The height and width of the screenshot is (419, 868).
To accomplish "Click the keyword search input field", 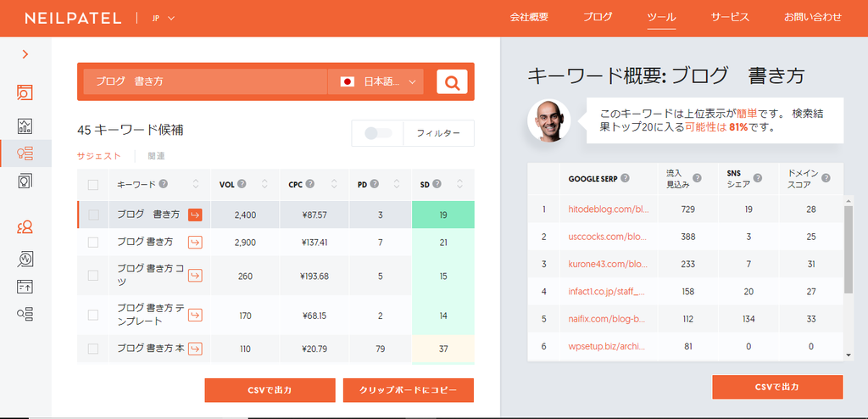I will coord(205,82).
